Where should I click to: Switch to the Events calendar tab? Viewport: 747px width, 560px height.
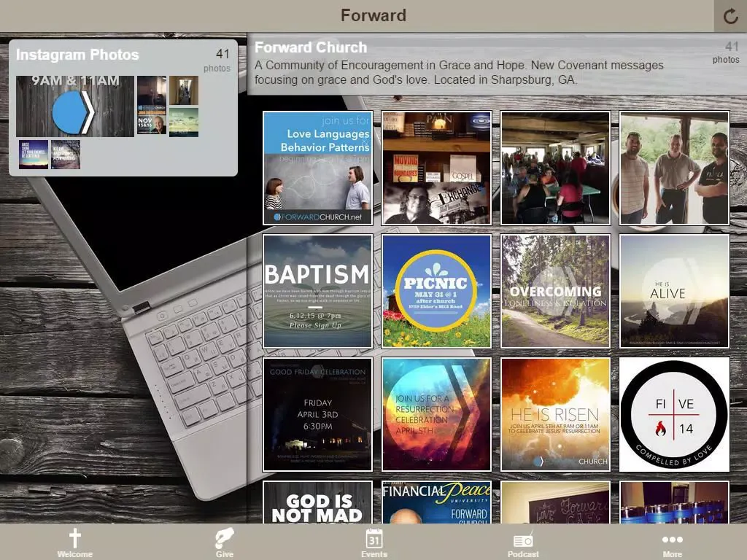[x=374, y=542]
